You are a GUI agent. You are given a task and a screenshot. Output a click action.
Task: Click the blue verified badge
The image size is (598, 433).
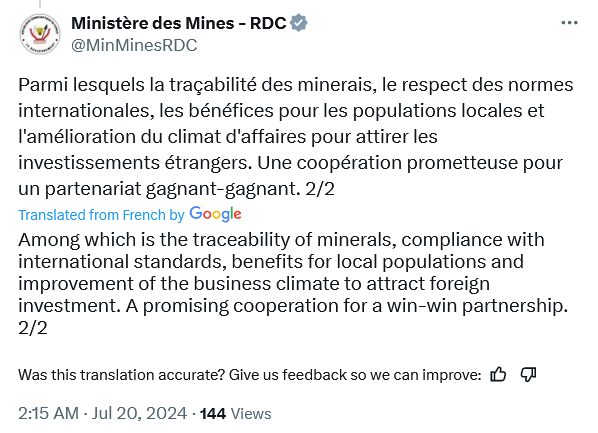pos(299,23)
